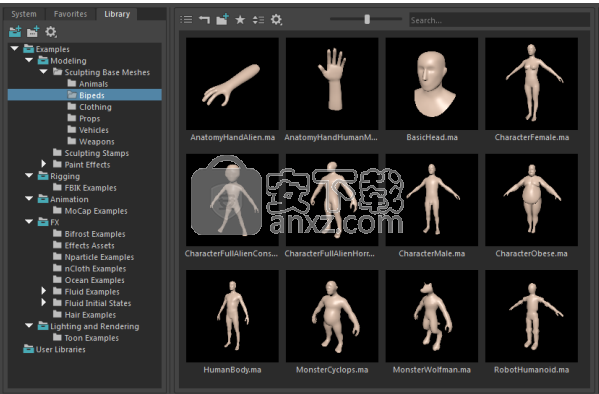Select CharacterFemale.ma thumbnail
This screenshot has width=599, height=394.
point(531,84)
